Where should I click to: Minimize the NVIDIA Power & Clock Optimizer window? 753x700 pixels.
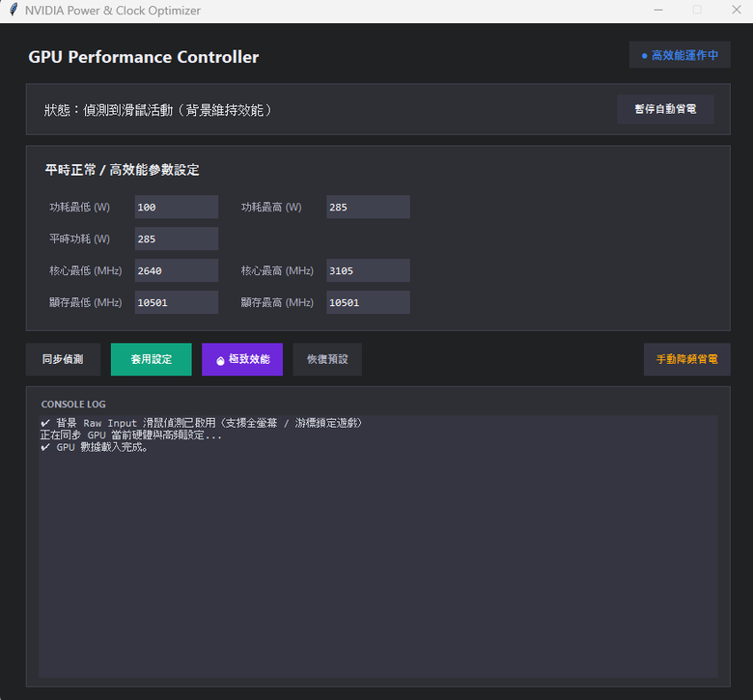pos(658,10)
